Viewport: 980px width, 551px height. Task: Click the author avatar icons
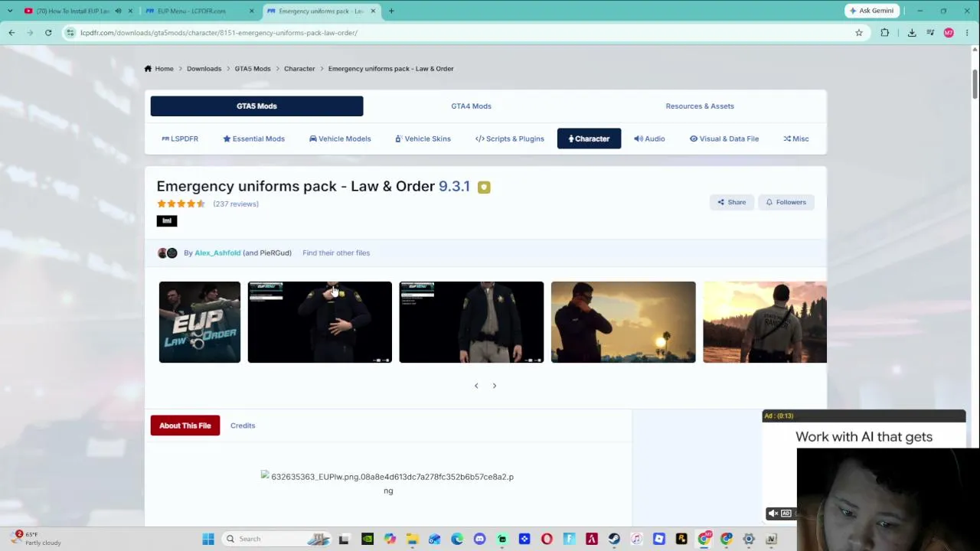tap(167, 253)
